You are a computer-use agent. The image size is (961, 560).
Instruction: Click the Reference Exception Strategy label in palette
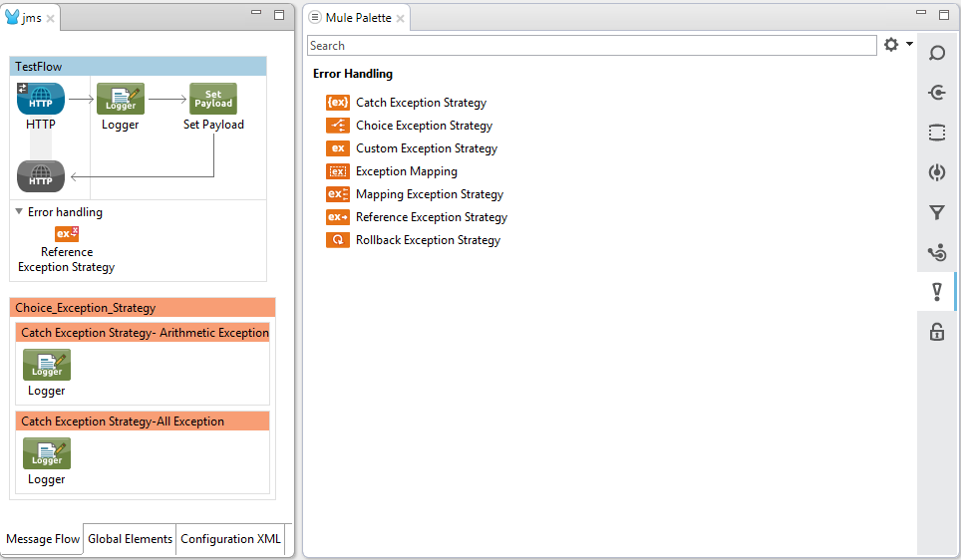point(432,217)
